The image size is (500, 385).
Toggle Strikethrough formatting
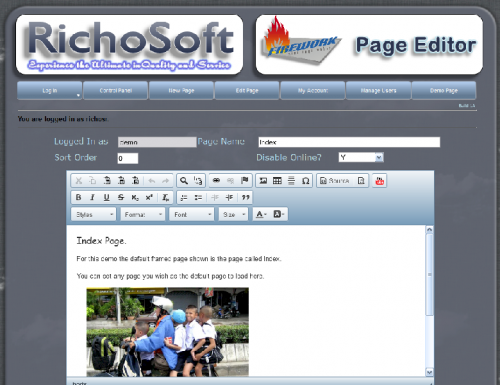click(x=121, y=197)
